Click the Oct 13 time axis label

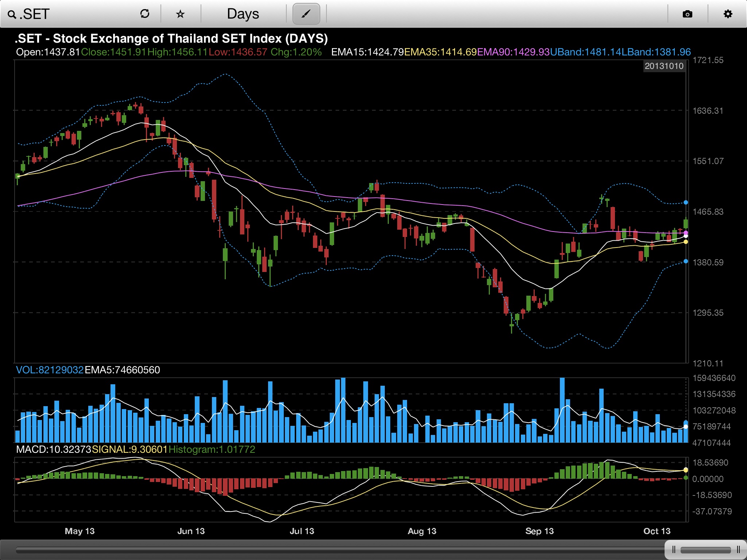click(x=657, y=531)
